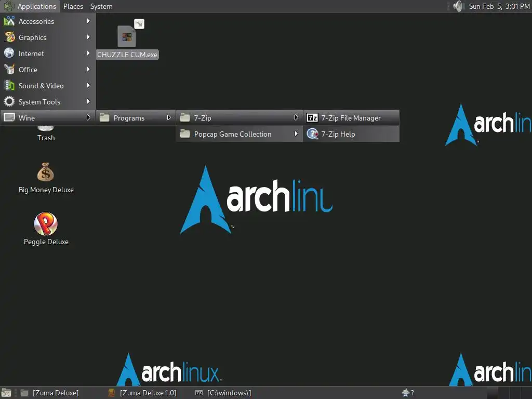
Task: Expand arrow next to 7-Zip folder
Action: pyautogui.click(x=296, y=117)
